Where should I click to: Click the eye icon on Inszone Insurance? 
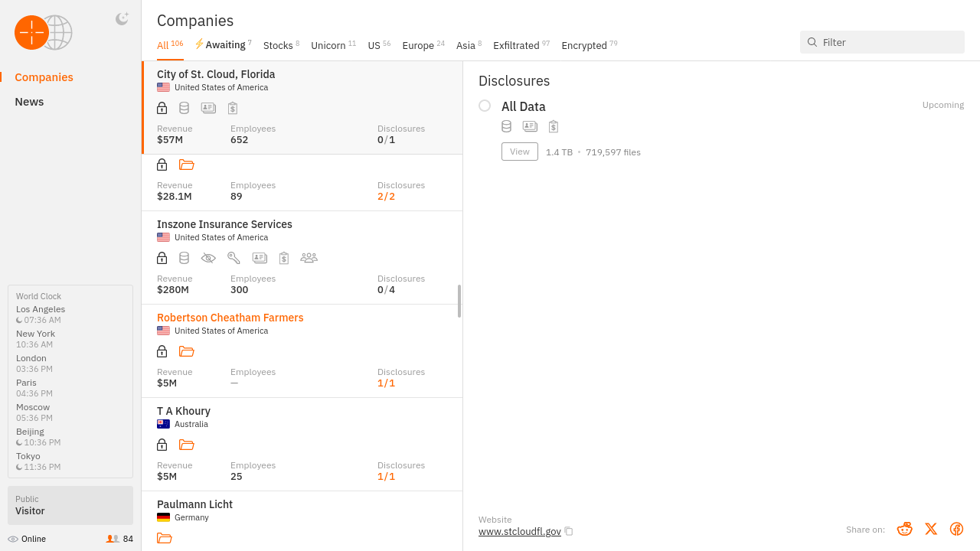208,258
